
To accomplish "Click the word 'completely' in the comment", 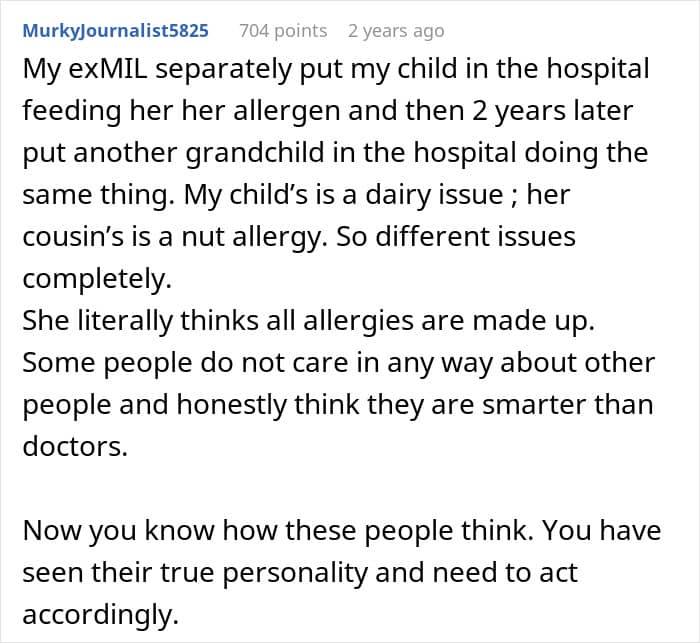I will click(95, 279).
